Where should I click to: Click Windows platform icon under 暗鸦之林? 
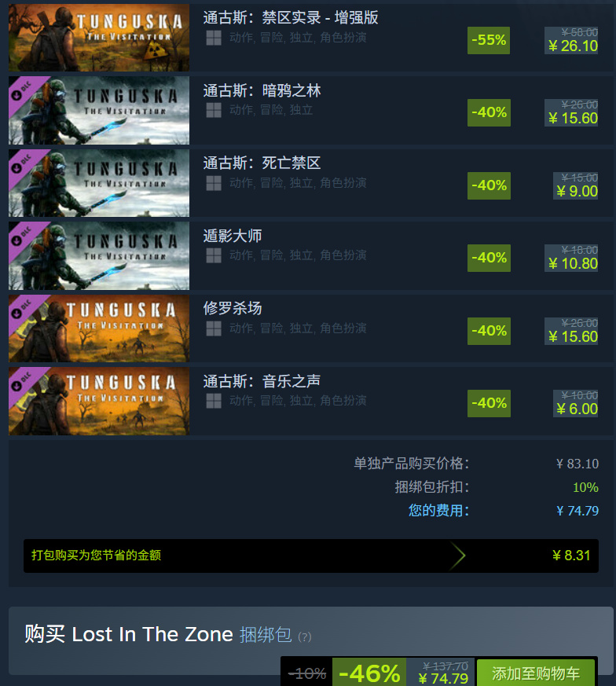[x=214, y=110]
